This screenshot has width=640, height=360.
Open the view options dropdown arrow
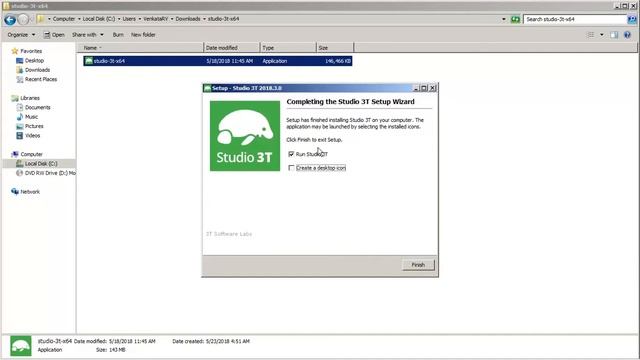pos(602,35)
